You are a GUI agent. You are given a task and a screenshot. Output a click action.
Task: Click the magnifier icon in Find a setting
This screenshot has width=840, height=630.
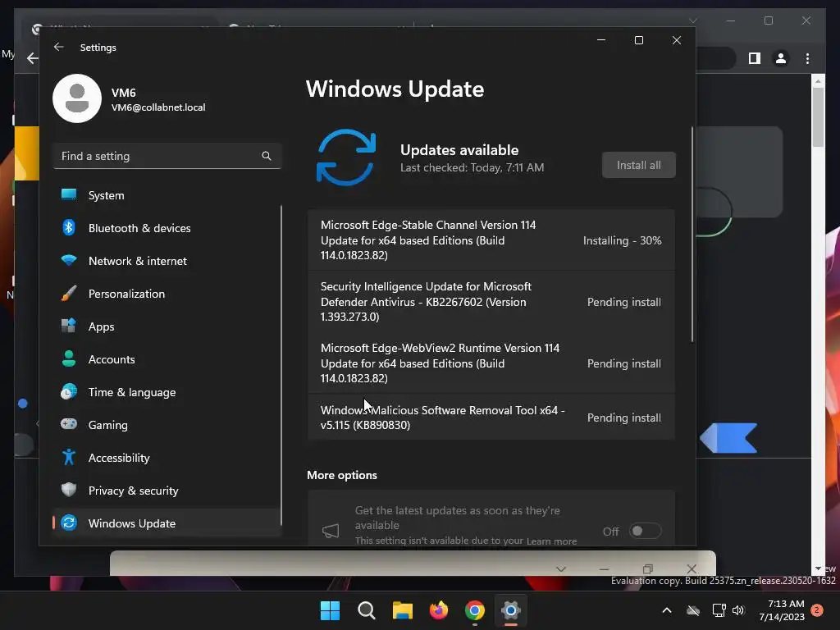coord(267,156)
